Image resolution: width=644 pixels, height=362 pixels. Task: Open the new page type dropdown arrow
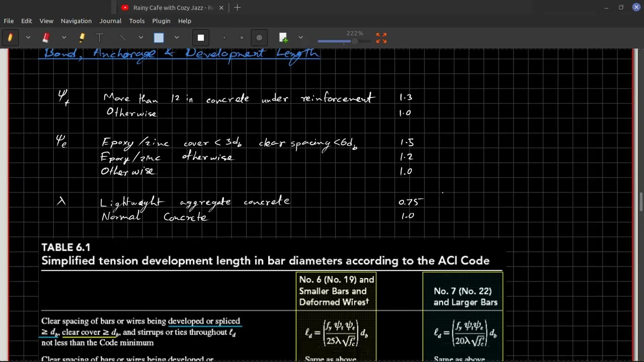tap(300, 38)
